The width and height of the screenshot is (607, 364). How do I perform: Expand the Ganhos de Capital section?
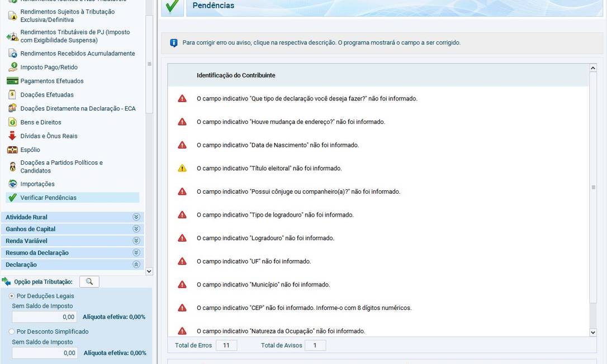click(135, 228)
